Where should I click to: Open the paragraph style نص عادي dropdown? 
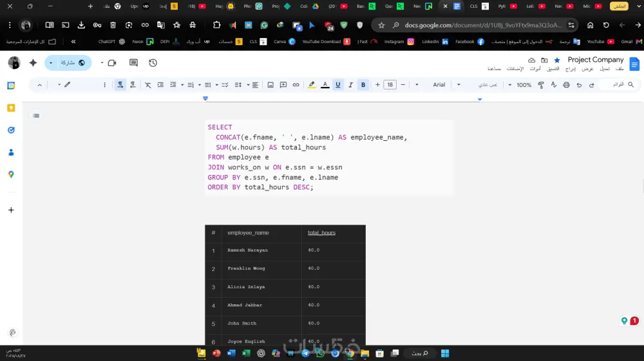point(479,85)
